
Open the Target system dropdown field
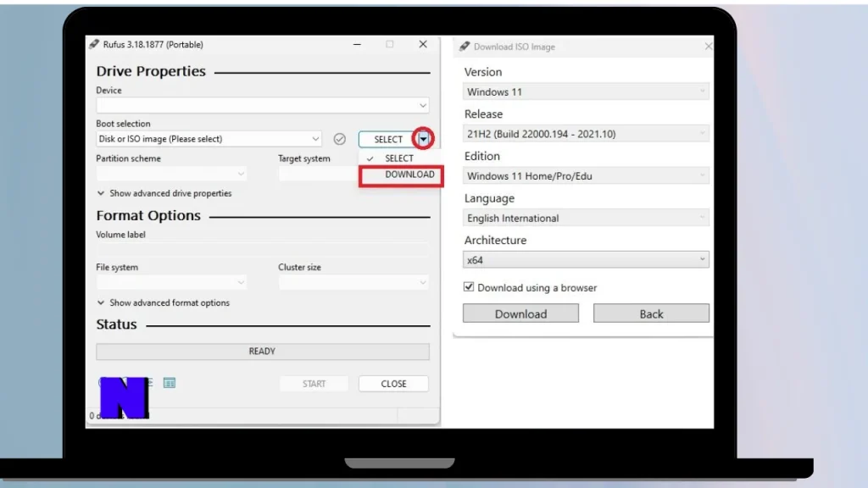(x=319, y=174)
